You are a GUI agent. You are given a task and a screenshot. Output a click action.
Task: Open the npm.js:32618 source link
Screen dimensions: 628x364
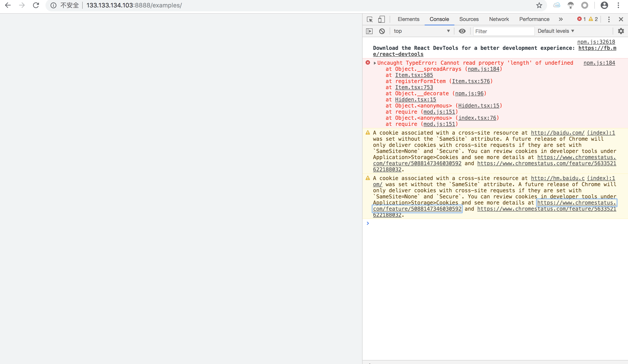(596, 42)
